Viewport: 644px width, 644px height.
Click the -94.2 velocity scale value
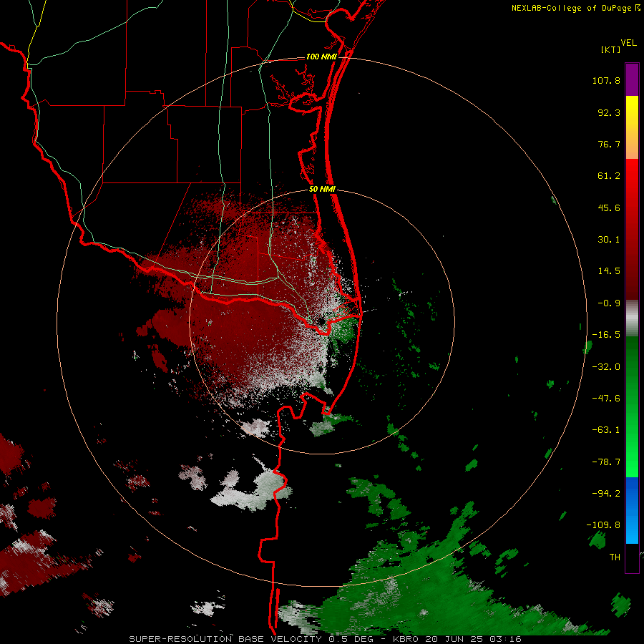(x=606, y=494)
